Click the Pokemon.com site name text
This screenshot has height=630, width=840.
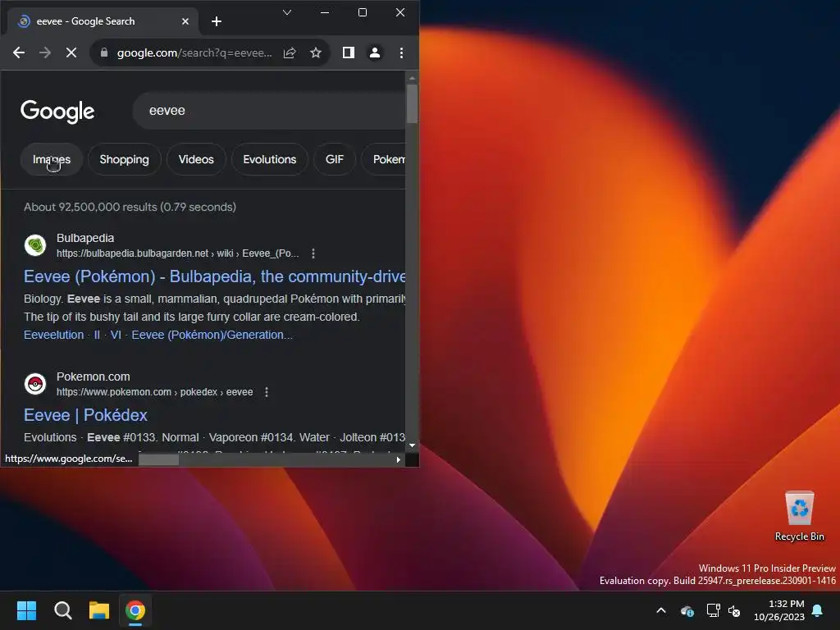[x=94, y=377]
